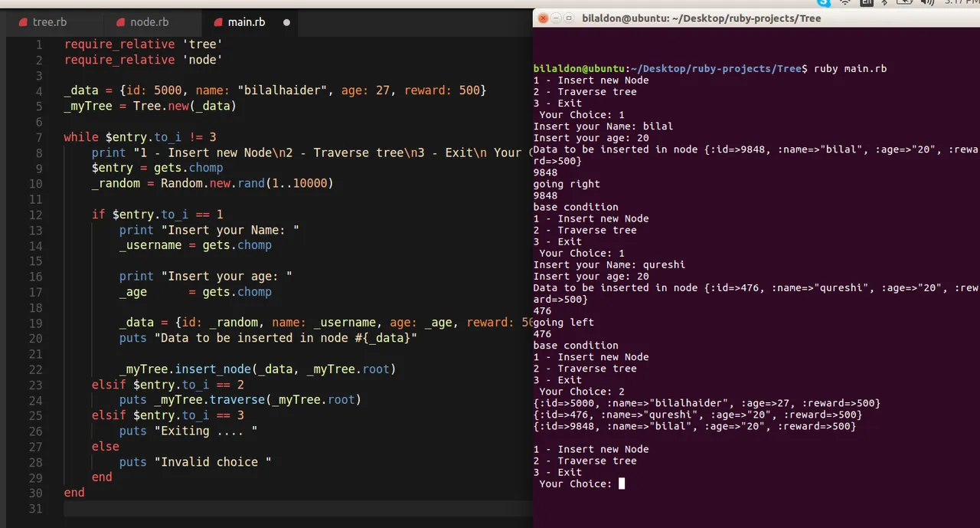Click the require_relative 'tree' code line
The width and height of the screenshot is (980, 528).
pos(143,44)
